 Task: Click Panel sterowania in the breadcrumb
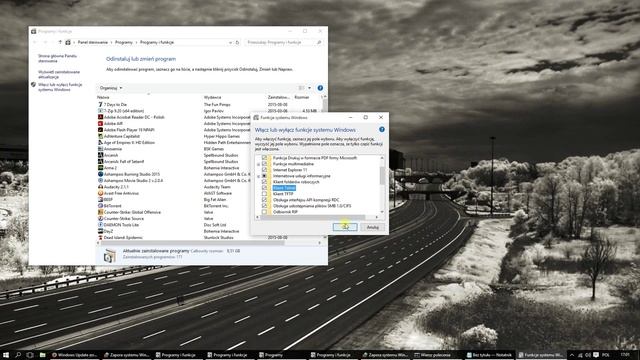pyautogui.click(x=93, y=42)
